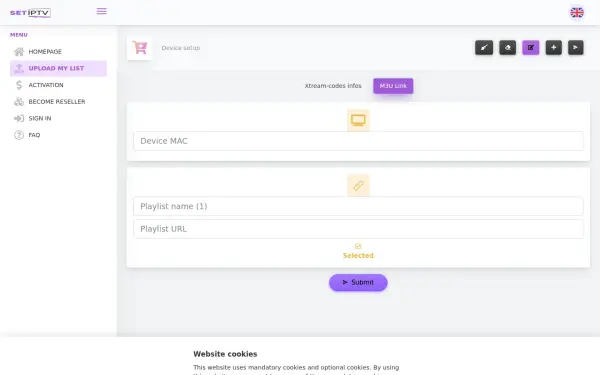Toggle the hamburger sidebar menu
The height and width of the screenshot is (375, 600).
[101, 11]
